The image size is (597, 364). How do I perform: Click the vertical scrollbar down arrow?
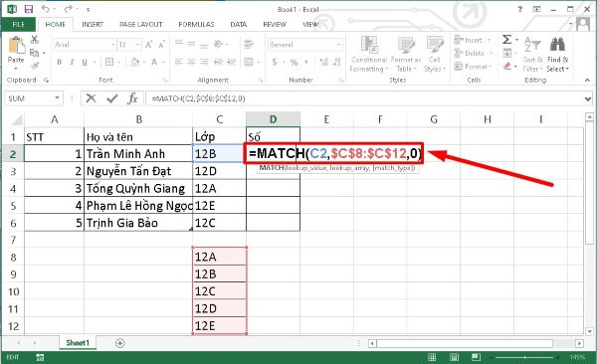coord(589,331)
